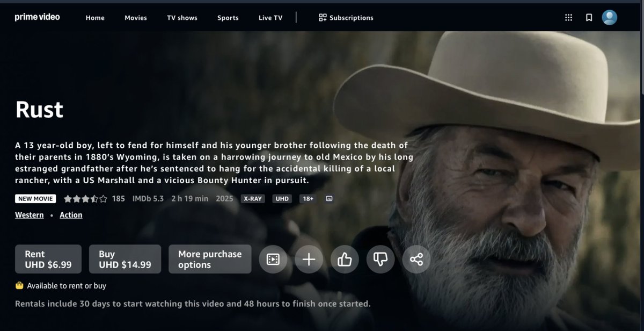The image size is (644, 331).
Task: Play the trailer using the film icon
Action: tap(273, 260)
